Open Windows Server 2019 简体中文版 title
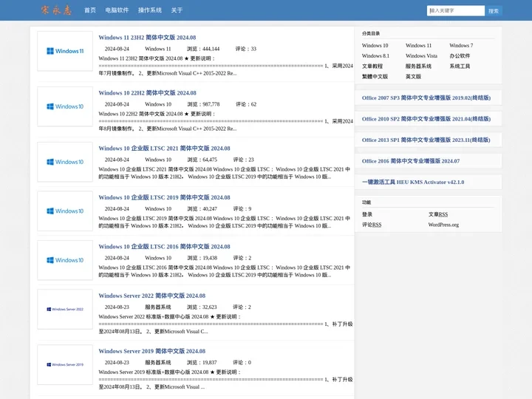Screen dimensions: 532x399 click(x=152, y=351)
